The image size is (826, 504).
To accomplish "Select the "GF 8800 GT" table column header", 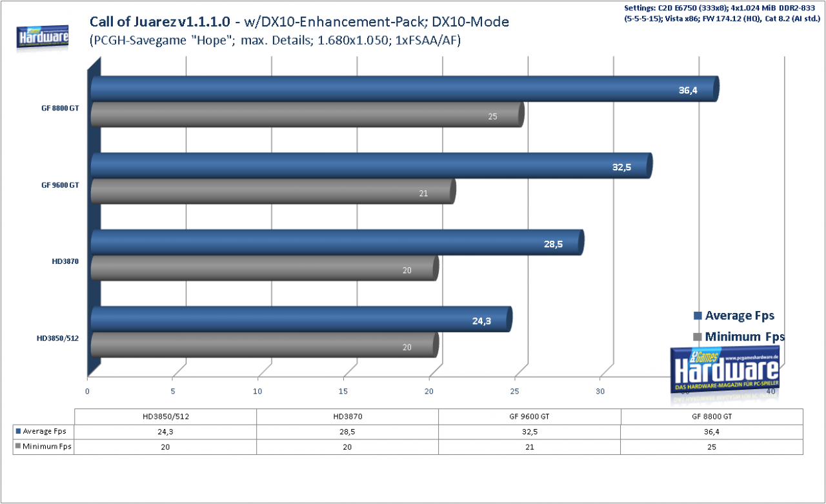I will (712, 416).
